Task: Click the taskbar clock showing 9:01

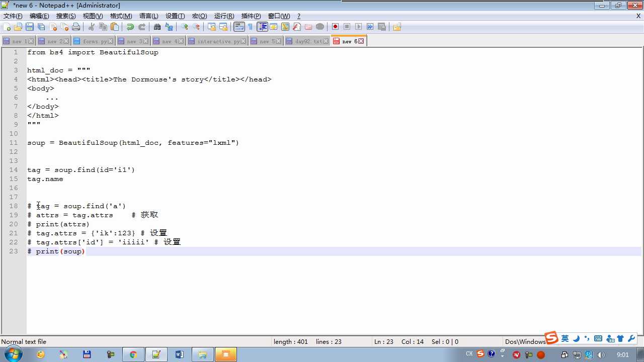Action: (623, 354)
